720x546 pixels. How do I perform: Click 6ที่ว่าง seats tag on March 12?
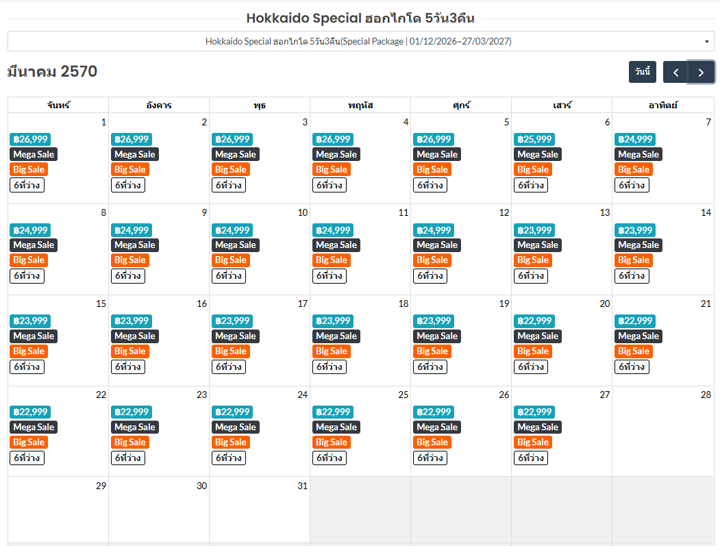pos(430,276)
